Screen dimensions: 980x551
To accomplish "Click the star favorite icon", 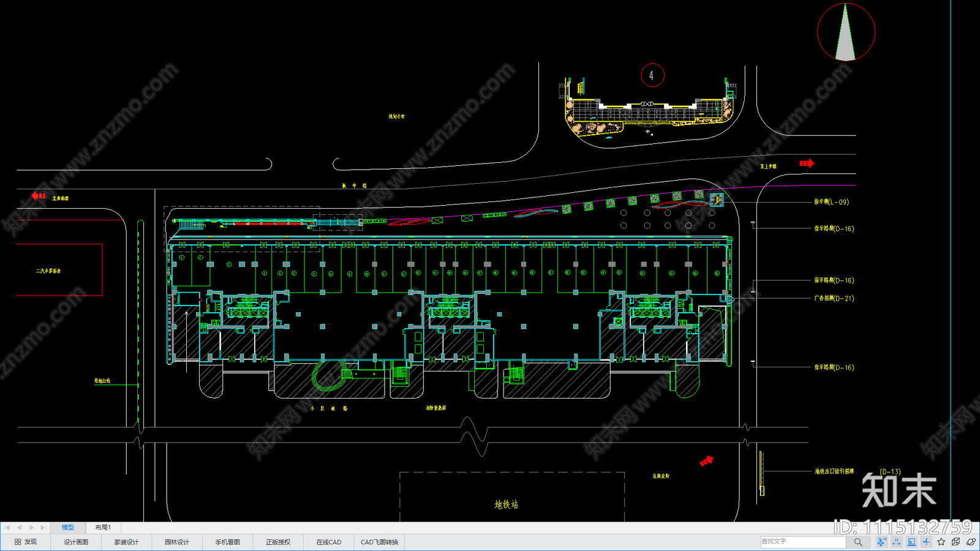I will (941, 542).
